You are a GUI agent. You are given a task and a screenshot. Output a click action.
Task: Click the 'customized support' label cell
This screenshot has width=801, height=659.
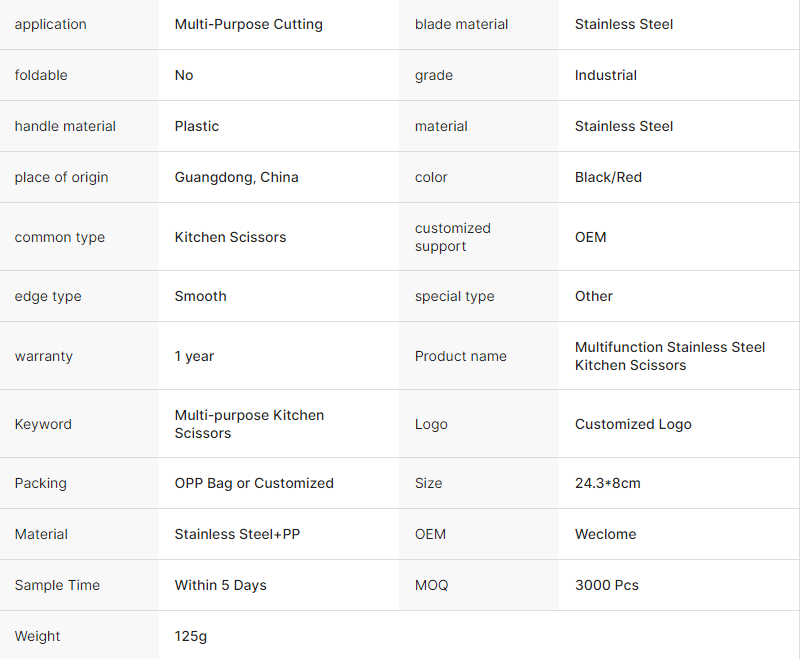453,237
